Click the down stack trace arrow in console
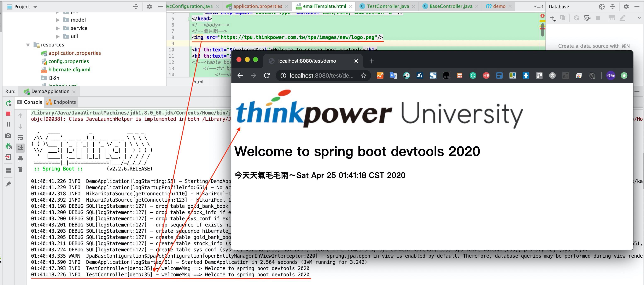The height and width of the screenshot is (285, 644). tap(21, 127)
